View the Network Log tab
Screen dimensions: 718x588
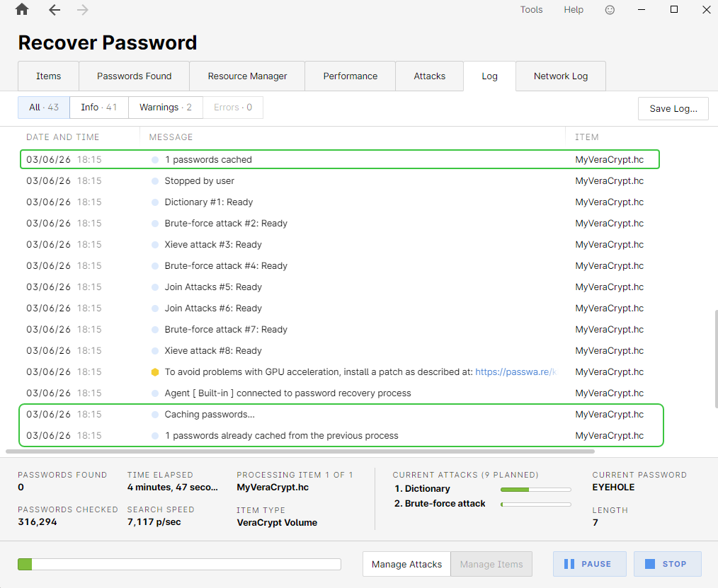[560, 76]
